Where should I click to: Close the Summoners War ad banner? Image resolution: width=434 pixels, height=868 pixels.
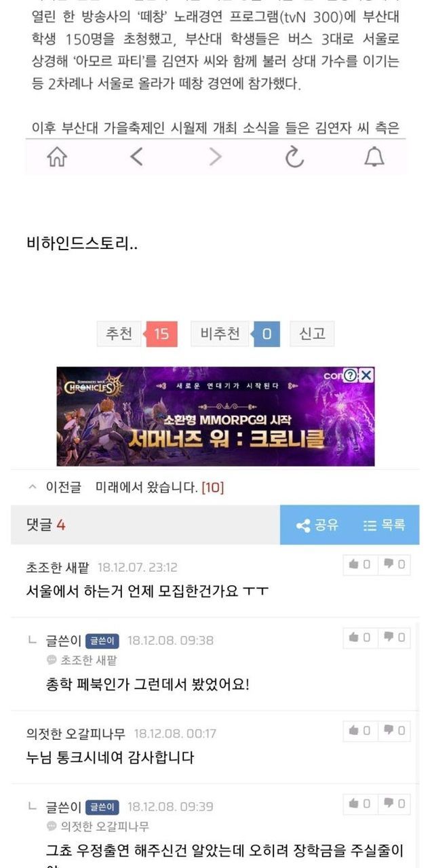pos(366,375)
